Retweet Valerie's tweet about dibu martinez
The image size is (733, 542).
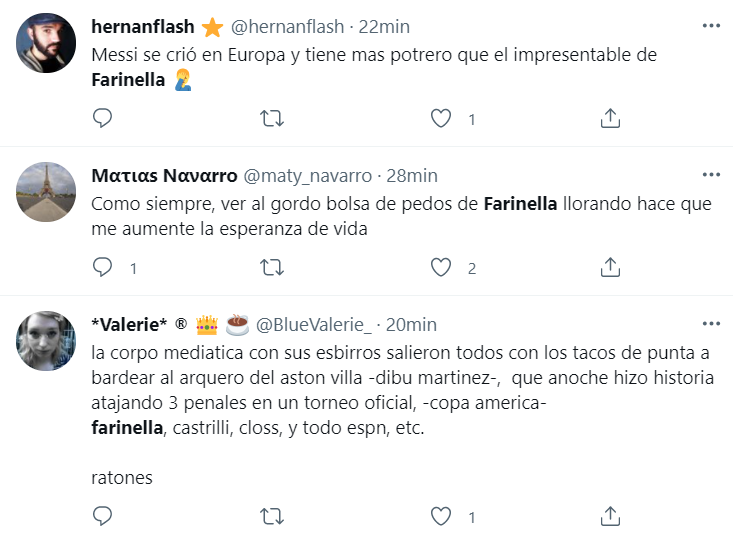click(x=271, y=517)
